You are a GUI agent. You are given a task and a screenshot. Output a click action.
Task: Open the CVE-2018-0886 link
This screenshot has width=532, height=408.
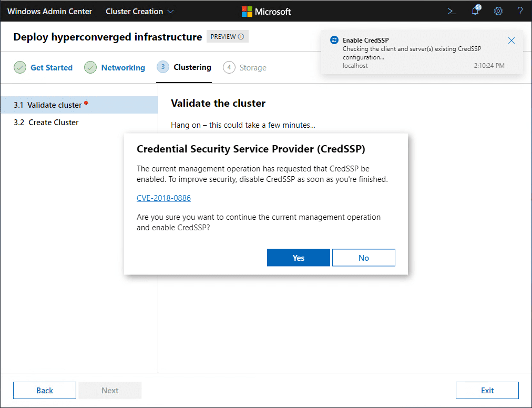click(163, 198)
